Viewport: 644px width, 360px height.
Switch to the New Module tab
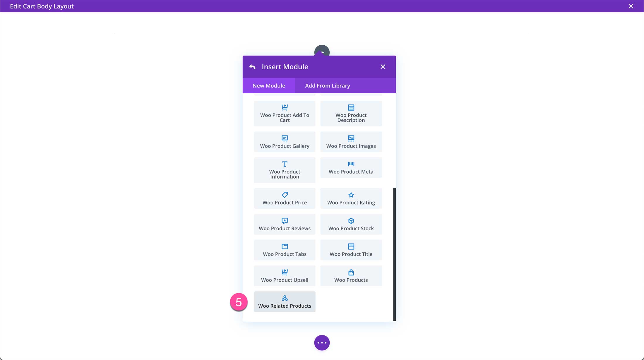coord(268,85)
